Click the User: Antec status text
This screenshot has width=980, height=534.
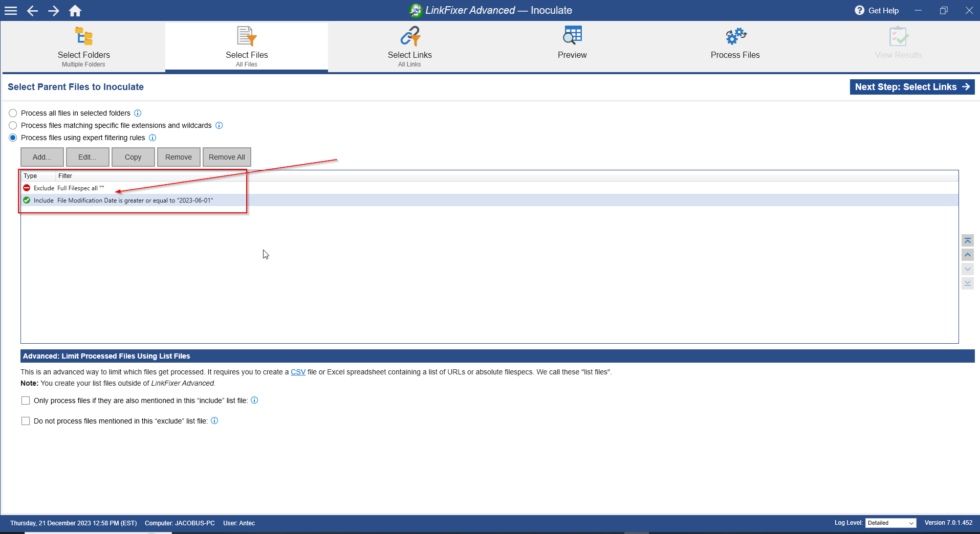coord(239,523)
